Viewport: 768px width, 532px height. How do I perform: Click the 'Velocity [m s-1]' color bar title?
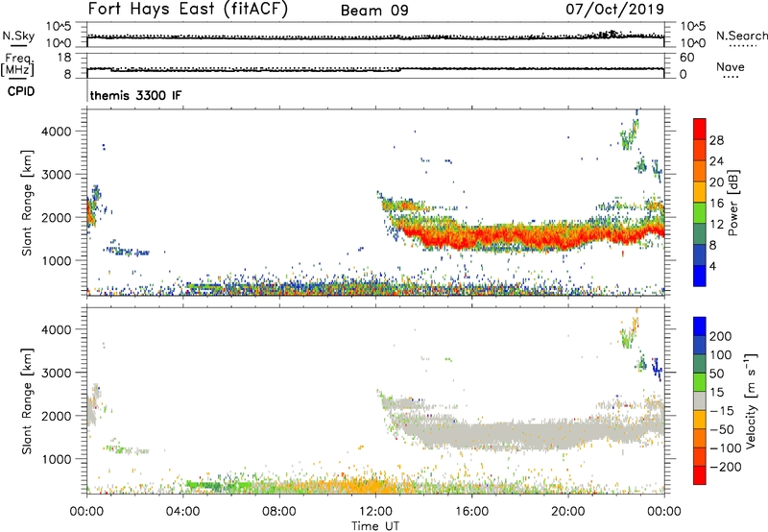click(x=751, y=400)
